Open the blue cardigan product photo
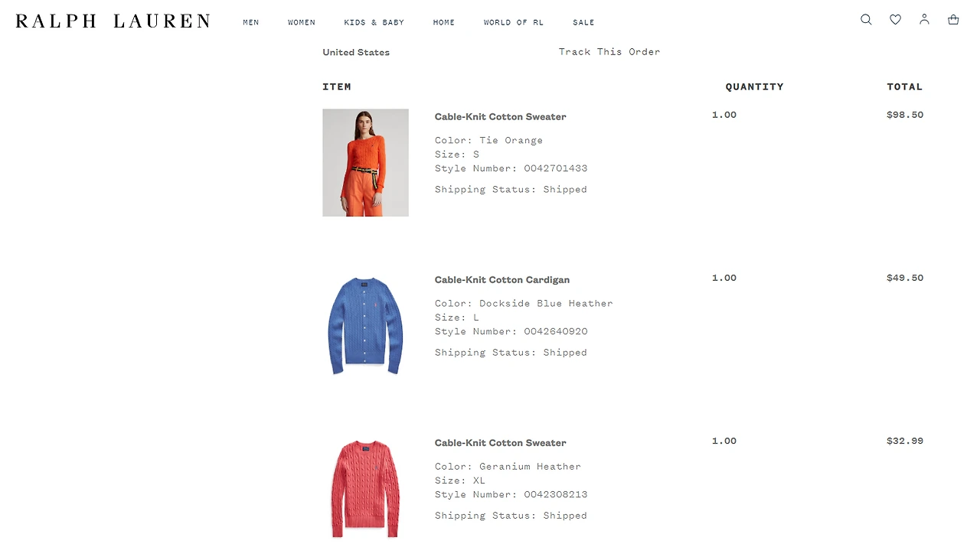Viewport: 980px width, 544px height. point(365,326)
